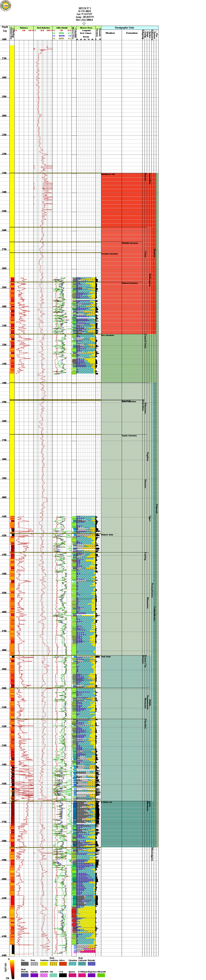Click the Igneous legend pattern
The height and width of the screenshot is (980, 206).
pos(72,975)
